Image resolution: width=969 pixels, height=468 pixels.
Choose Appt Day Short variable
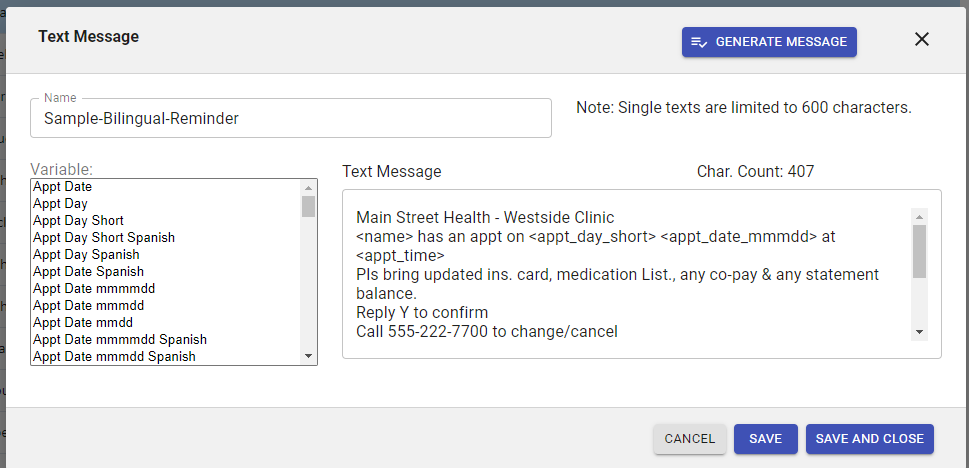(78, 220)
